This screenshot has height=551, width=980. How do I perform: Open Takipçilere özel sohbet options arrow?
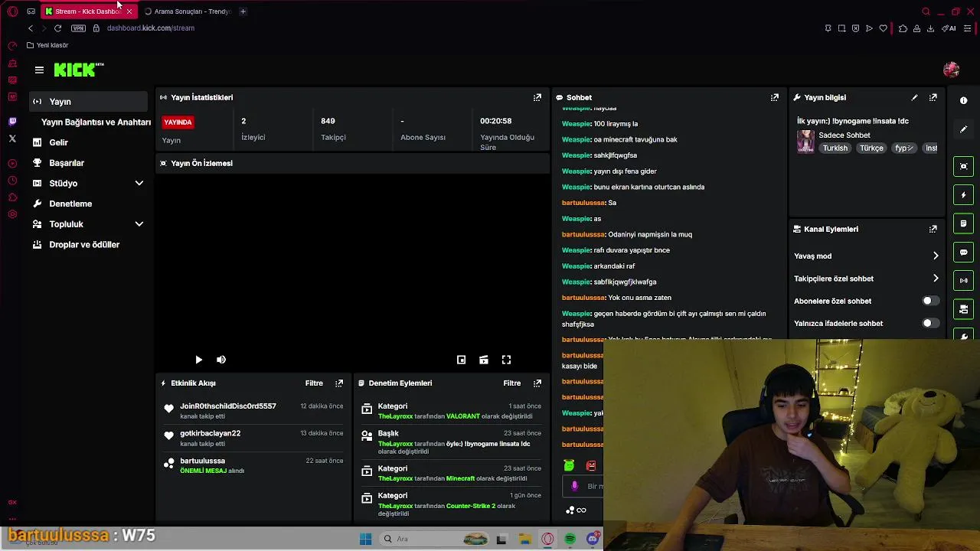pos(935,279)
